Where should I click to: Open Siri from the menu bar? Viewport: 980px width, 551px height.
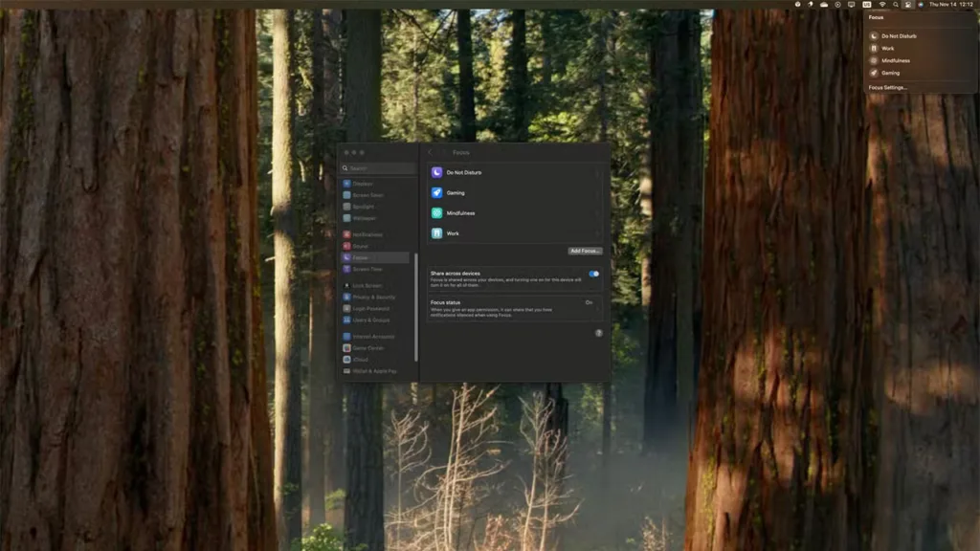click(x=921, y=5)
